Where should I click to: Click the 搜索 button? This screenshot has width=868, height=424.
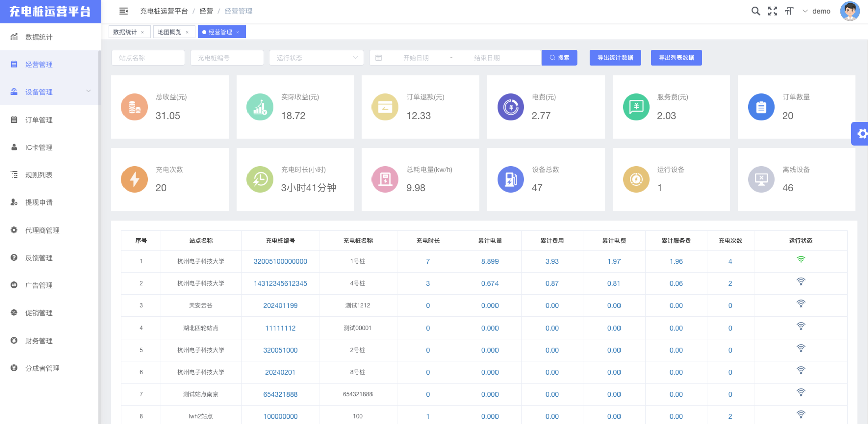[559, 58]
